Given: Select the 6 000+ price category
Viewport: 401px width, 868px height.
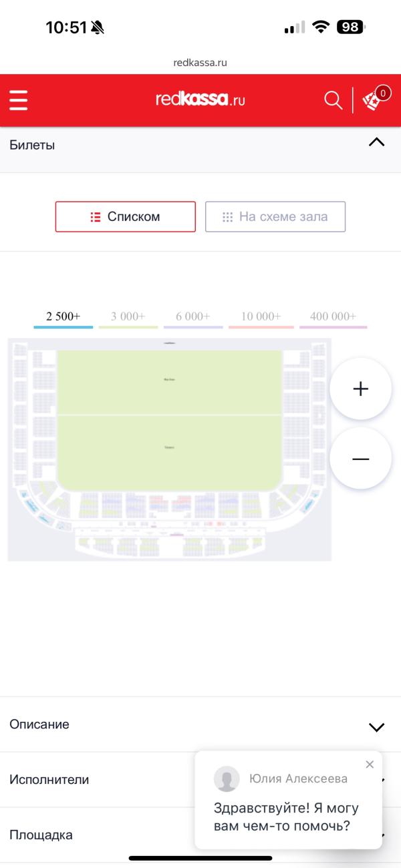Looking at the screenshot, I should pyautogui.click(x=193, y=318).
